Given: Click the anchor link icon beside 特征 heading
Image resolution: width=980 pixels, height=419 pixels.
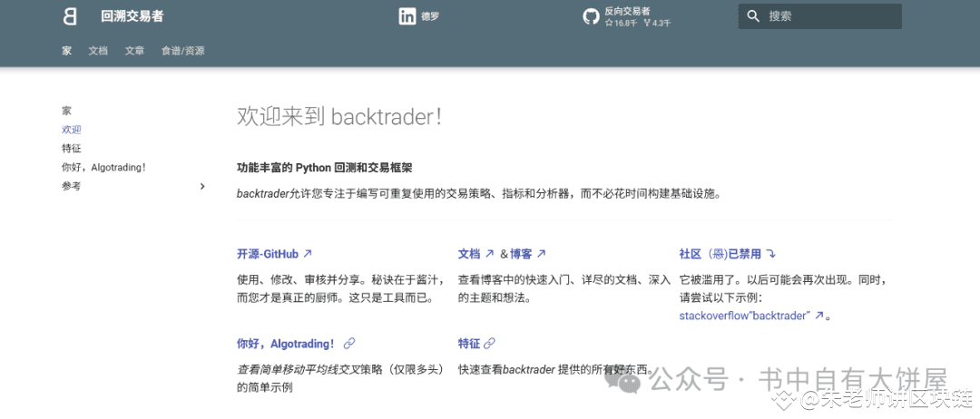Looking at the screenshot, I should point(490,344).
